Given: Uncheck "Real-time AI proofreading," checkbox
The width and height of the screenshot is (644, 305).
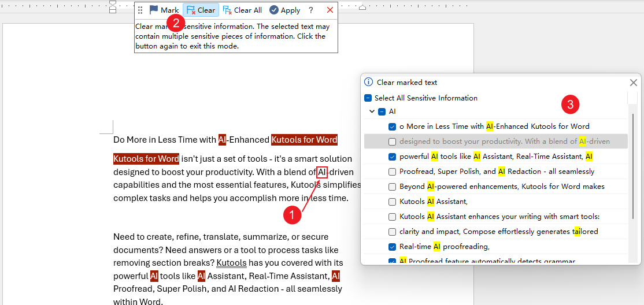Looking at the screenshot, I should tap(392, 247).
